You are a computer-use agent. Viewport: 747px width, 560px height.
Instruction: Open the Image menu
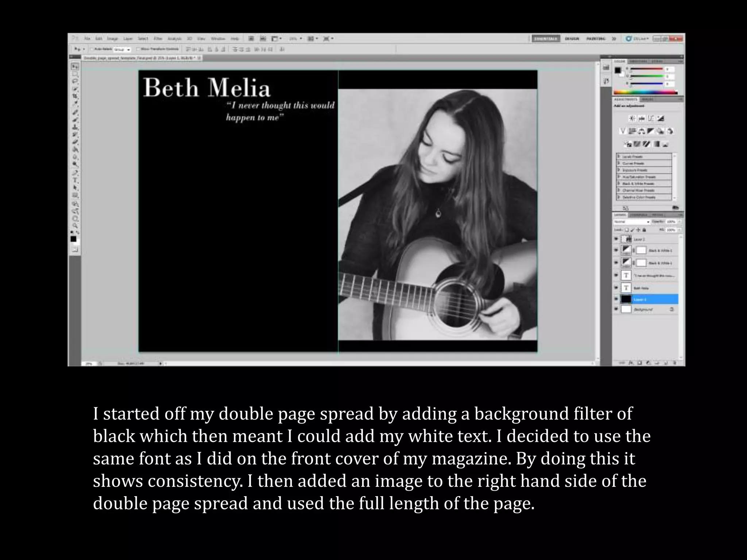(x=112, y=39)
